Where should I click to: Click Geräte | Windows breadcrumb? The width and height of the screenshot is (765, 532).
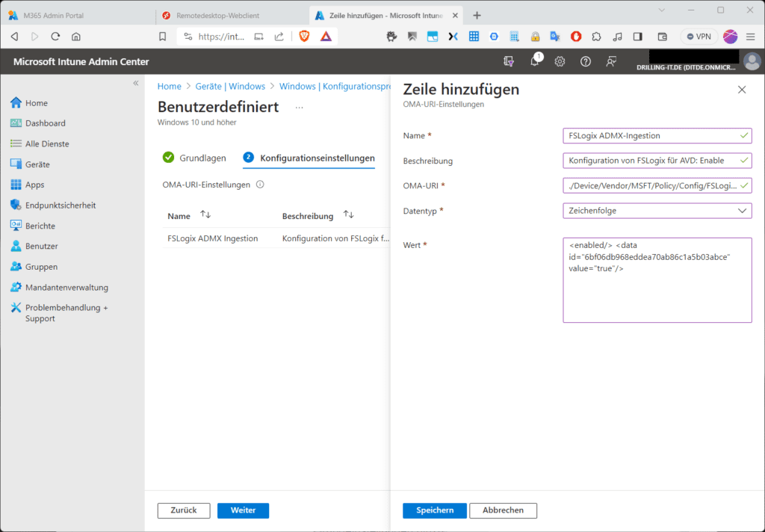[x=230, y=87]
